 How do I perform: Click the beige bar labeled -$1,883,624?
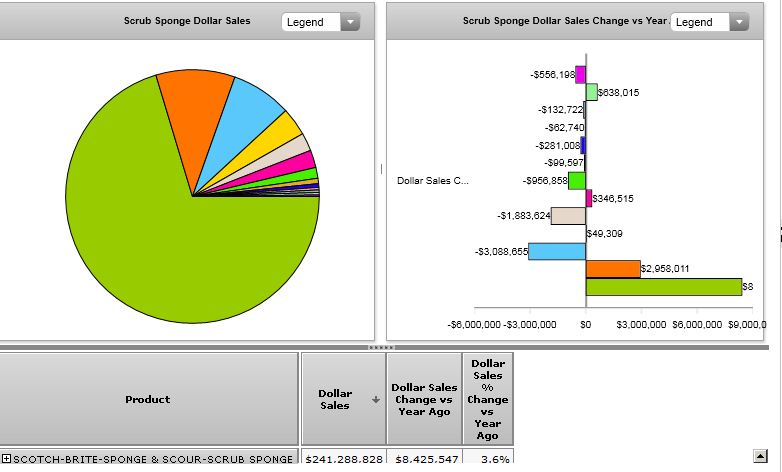(x=568, y=216)
